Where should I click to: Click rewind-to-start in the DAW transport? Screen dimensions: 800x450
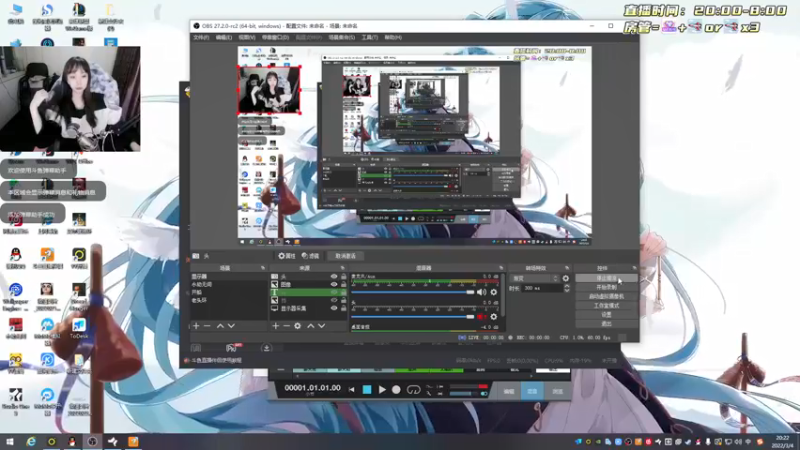[352, 390]
